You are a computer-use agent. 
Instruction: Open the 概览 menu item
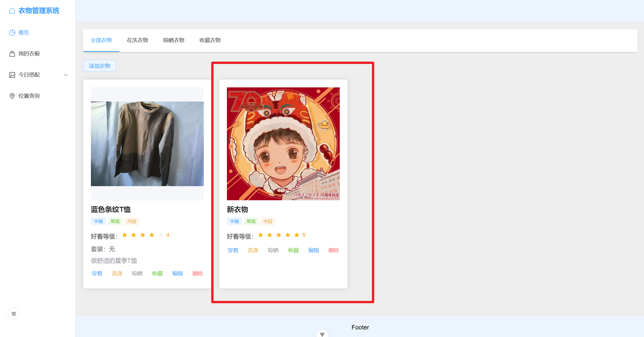click(38, 32)
